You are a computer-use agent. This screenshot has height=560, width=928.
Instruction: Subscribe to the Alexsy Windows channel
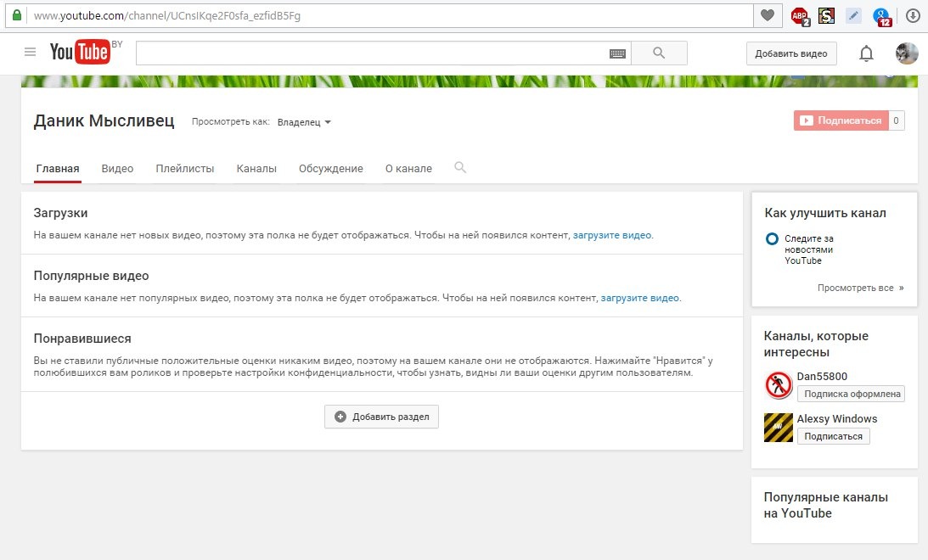click(833, 436)
